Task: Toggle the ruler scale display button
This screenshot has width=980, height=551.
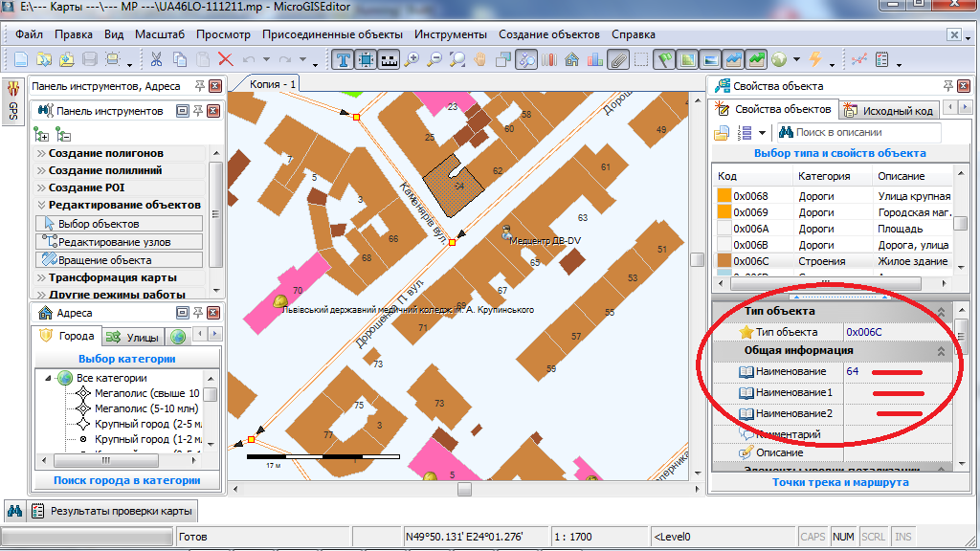Action: pos(390,59)
